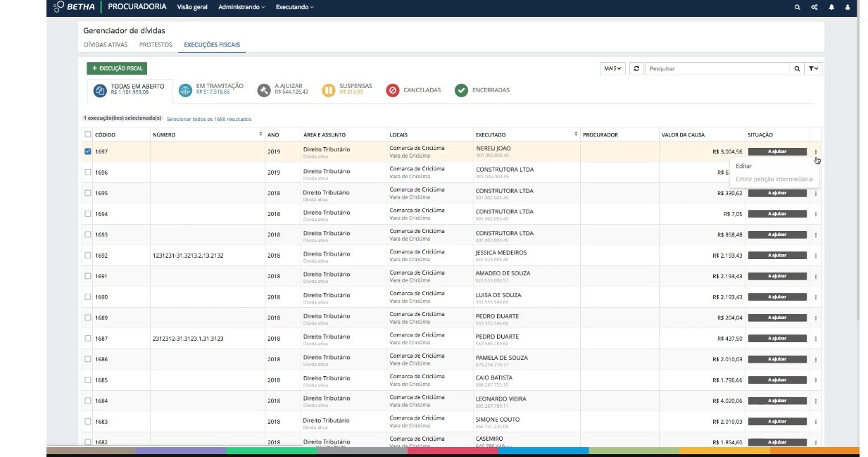Expand the MAIS dropdown
The image size is (868, 457).
click(612, 68)
